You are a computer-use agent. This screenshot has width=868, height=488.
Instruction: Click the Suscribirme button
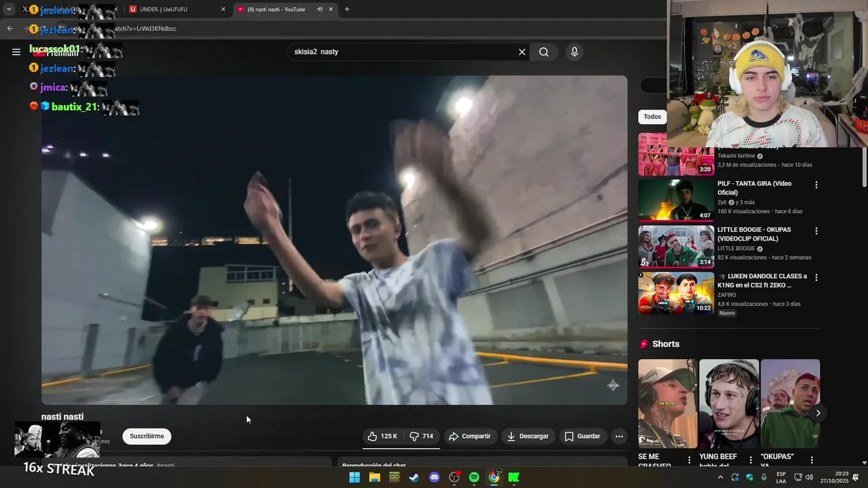(x=147, y=436)
